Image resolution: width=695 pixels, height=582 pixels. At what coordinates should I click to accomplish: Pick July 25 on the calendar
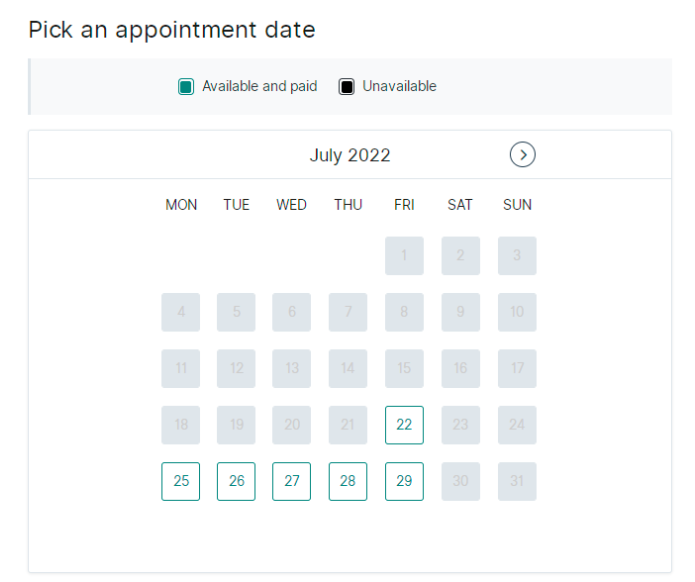pos(181,481)
